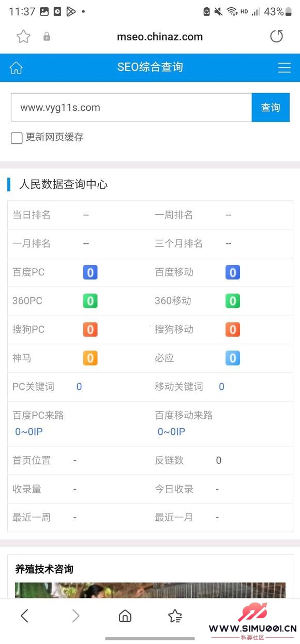Open the hamburger menu in header
Screen dimensions: 300x644
coord(284,67)
